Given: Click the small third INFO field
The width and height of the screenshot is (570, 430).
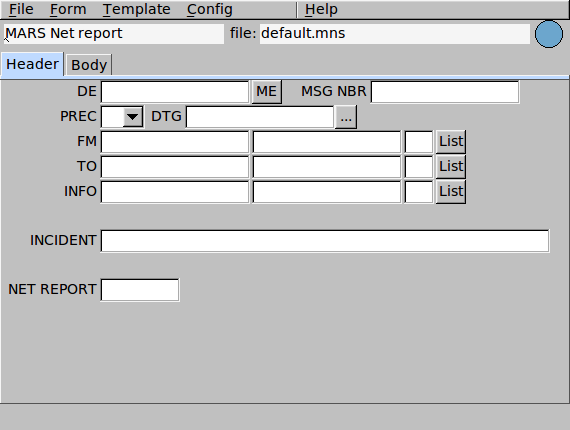Looking at the screenshot, I should pyautogui.click(x=419, y=192).
